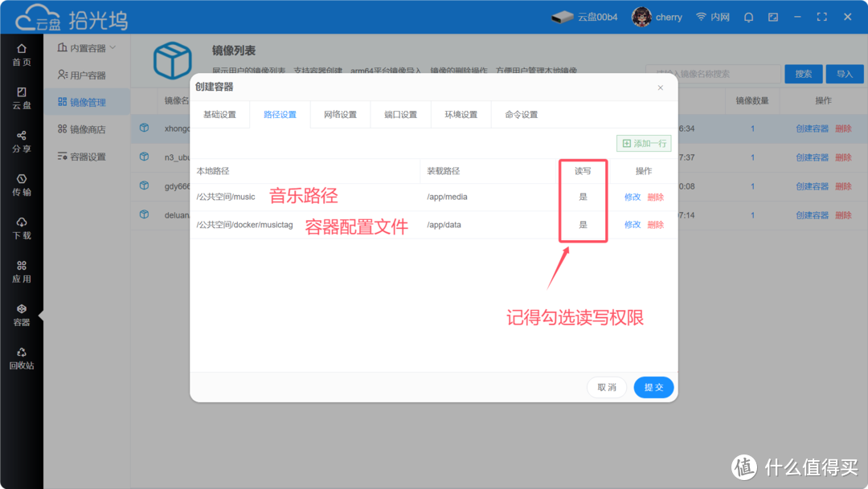The image size is (868, 489).
Task: Click the 传输 transfer sidebar icon
Action: pos(21,184)
